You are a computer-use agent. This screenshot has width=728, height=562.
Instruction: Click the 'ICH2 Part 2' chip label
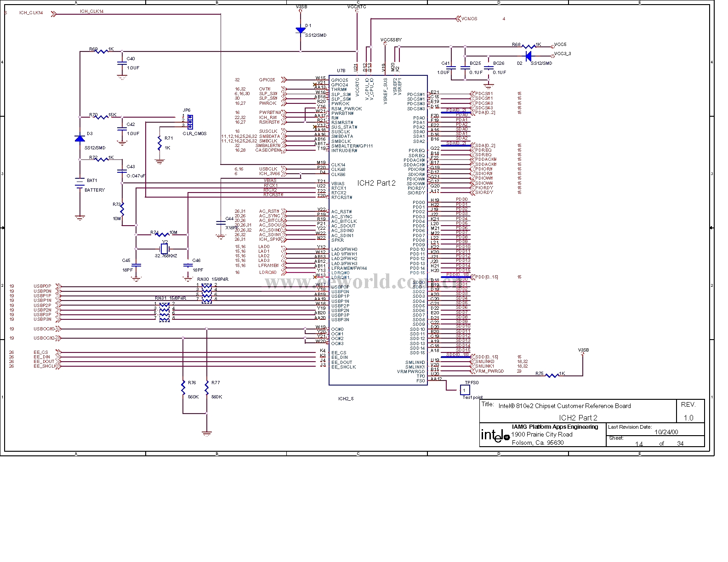point(376,183)
